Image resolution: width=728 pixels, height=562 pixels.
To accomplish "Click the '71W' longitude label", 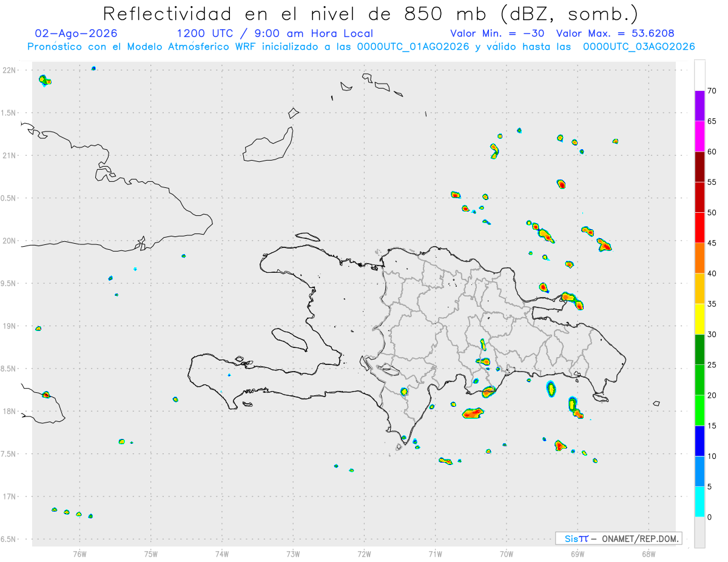I will [x=435, y=553].
